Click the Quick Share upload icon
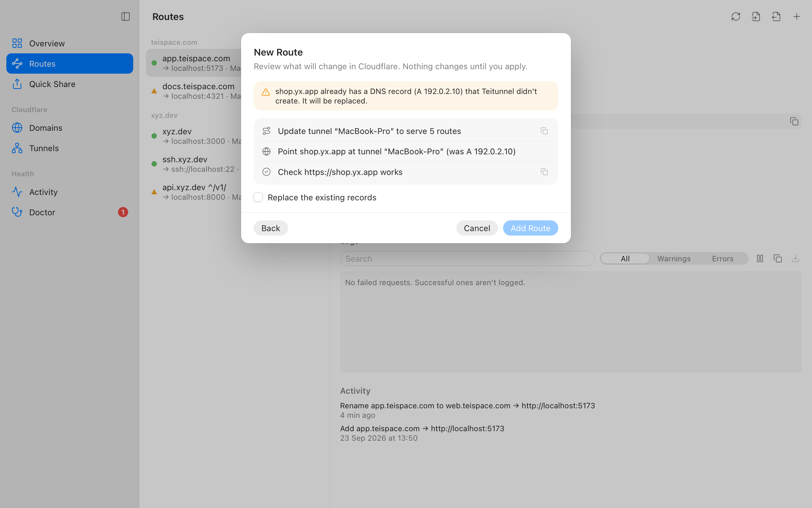 tap(17, 84)
